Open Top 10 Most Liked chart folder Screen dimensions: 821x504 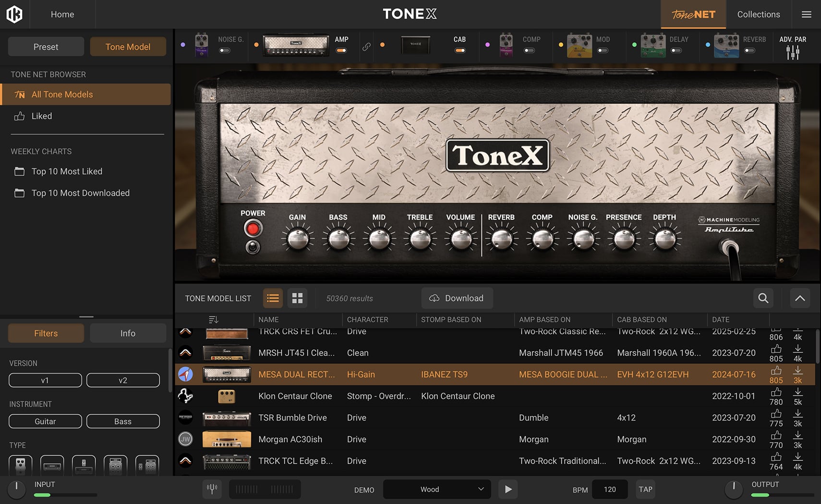coord(67,171)
